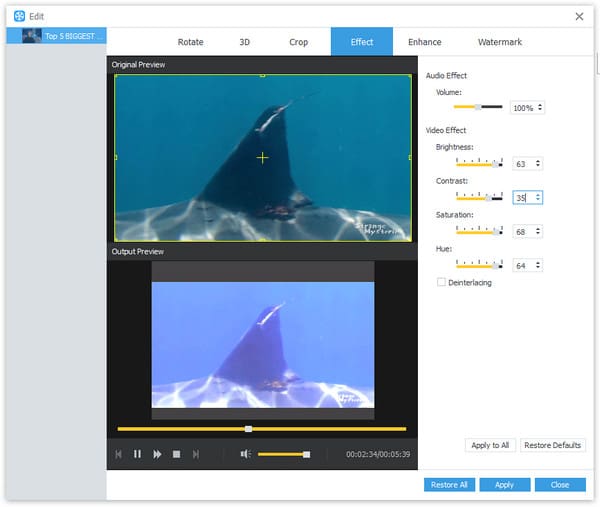
Task: Stop the video preview
Action: pyautogui.click(x=176, y=454)
